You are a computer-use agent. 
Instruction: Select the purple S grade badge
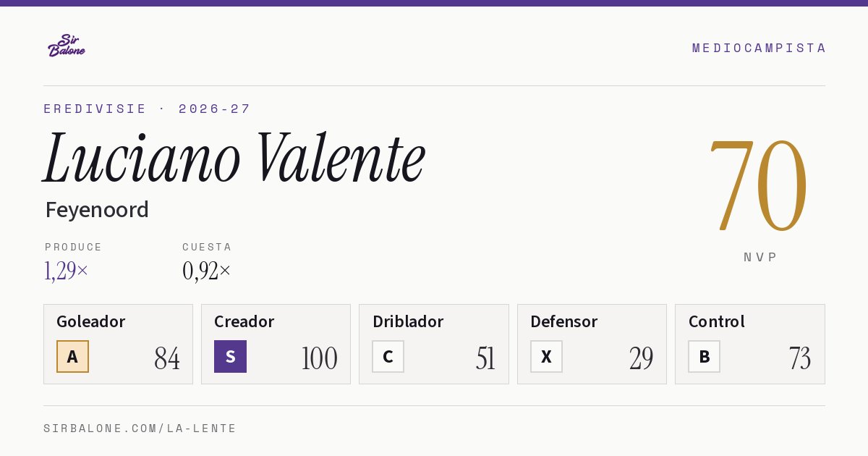(230, 357)
